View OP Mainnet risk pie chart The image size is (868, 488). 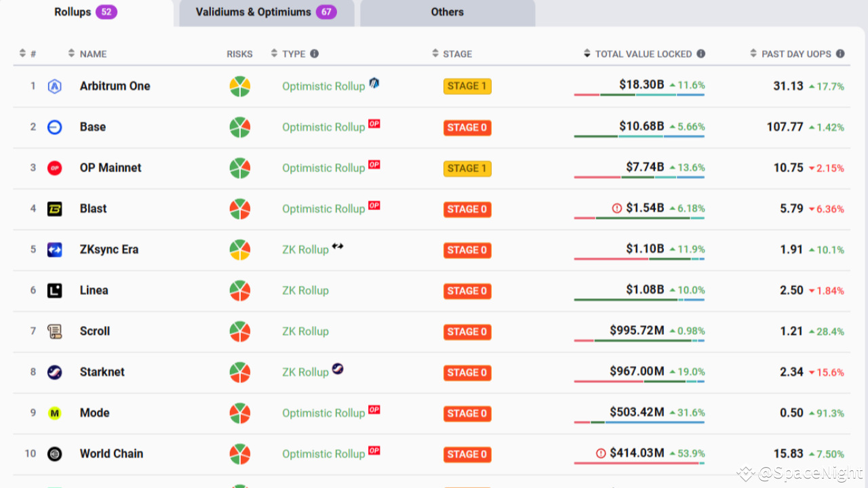240,167
